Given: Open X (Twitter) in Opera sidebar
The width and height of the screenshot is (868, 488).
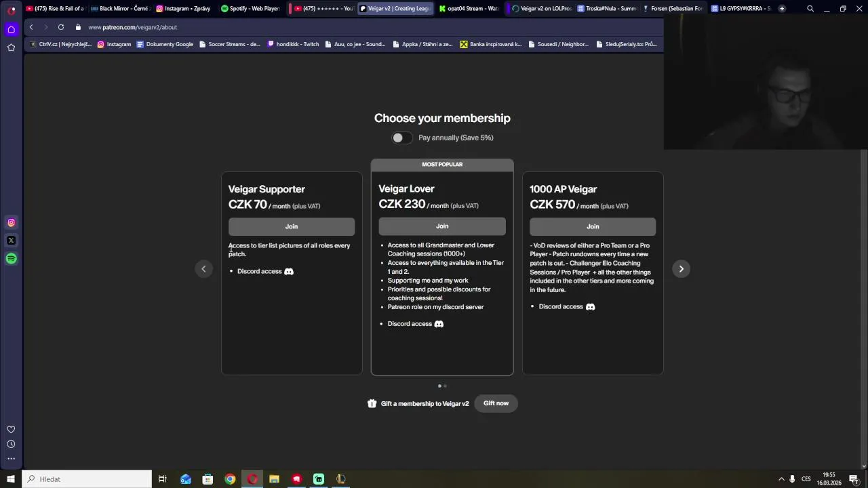Looking at the screenshot, I should coord(11,241).
